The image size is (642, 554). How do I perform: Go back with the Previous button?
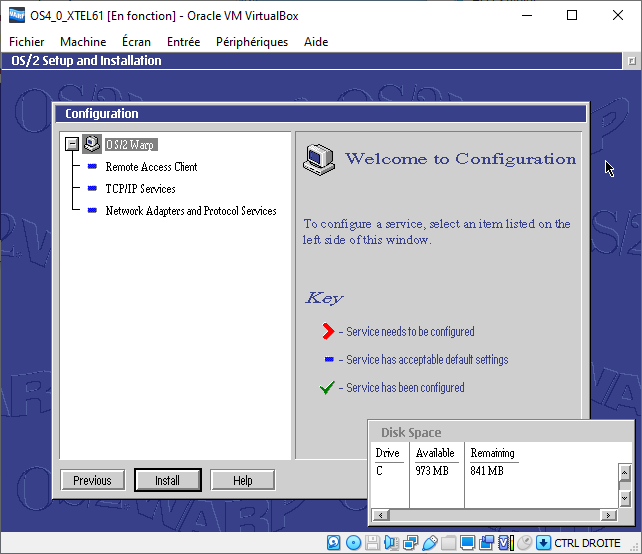pyautogui.click(x=92, y=480)
